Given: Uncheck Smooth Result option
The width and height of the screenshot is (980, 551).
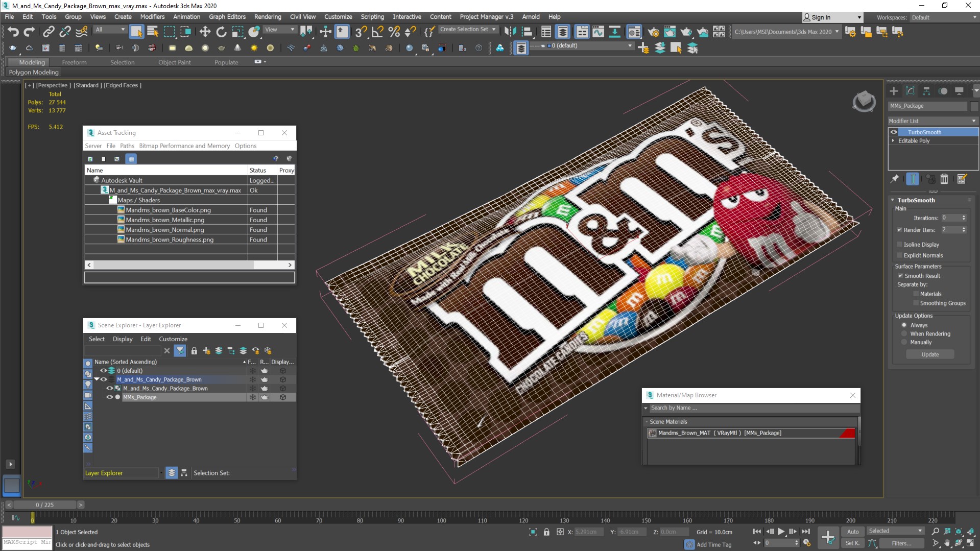Looking at the screenshot, I should pyautogui.click(x=901, y=276).
